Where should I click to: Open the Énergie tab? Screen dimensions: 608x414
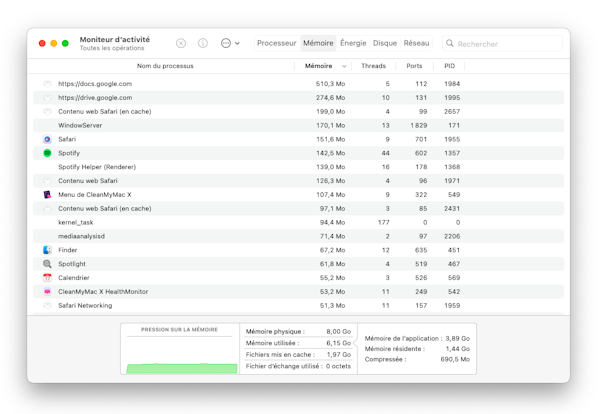[x=353, y=43]
